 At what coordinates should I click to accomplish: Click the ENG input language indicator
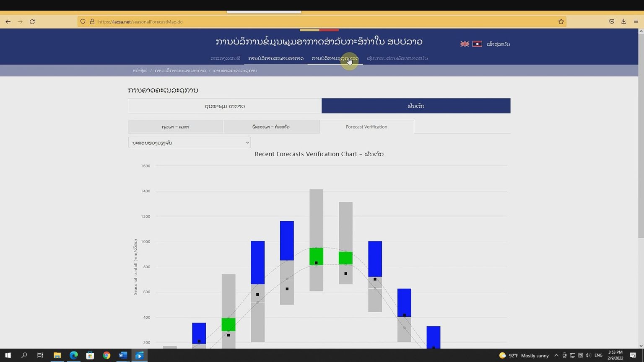(x=598, y=355)
